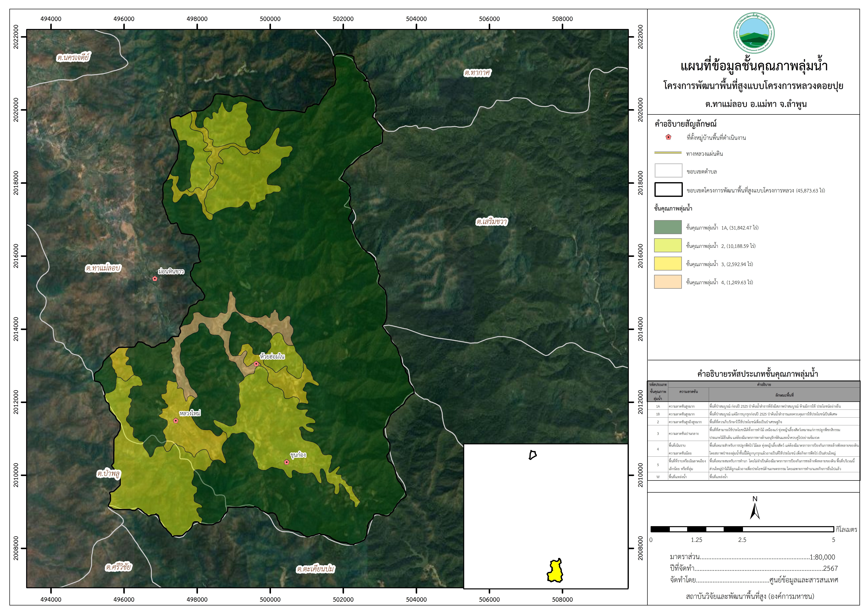Click the 508000 easting on the bottom axis
The width and height of the screenshot is (868, 614).
pos(562,600)
